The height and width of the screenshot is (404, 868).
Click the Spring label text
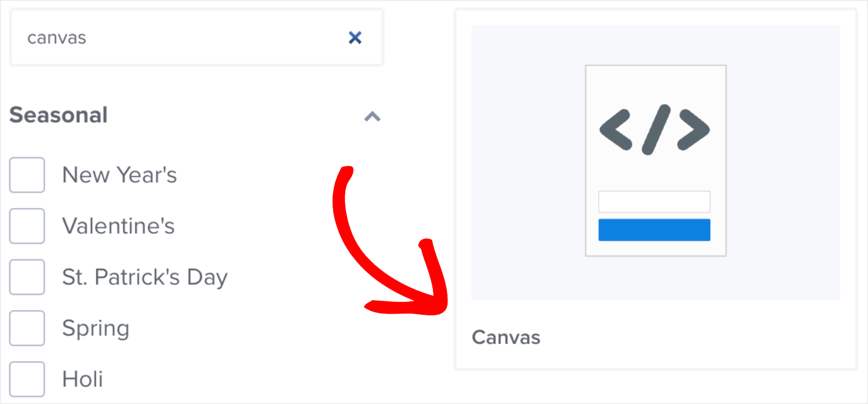coord(96,328)
